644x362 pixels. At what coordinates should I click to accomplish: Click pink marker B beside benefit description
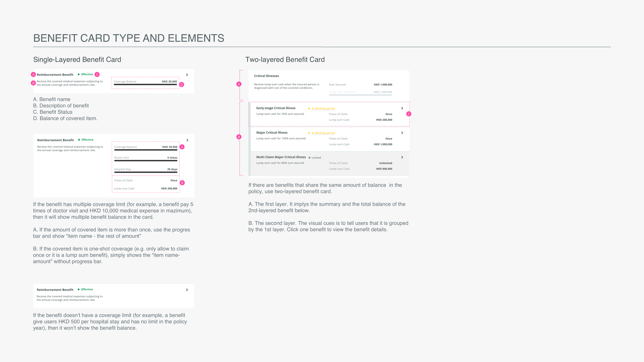pyautogui.click(x=33, y=83)
